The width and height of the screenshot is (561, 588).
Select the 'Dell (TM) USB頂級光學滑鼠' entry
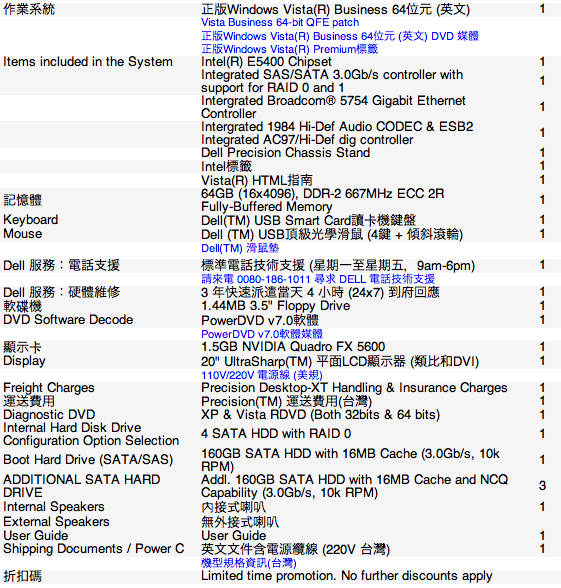(x=332, y=235)
